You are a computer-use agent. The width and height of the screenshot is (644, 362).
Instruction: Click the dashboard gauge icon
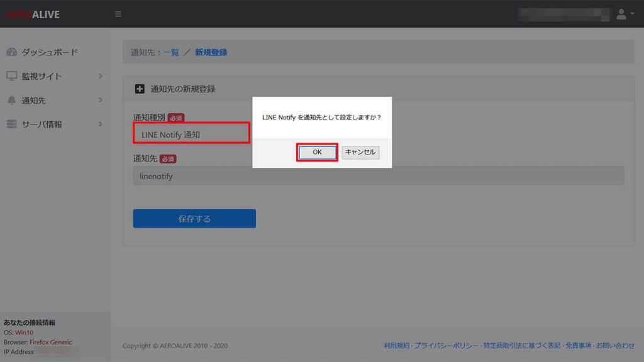pos(11,52)
